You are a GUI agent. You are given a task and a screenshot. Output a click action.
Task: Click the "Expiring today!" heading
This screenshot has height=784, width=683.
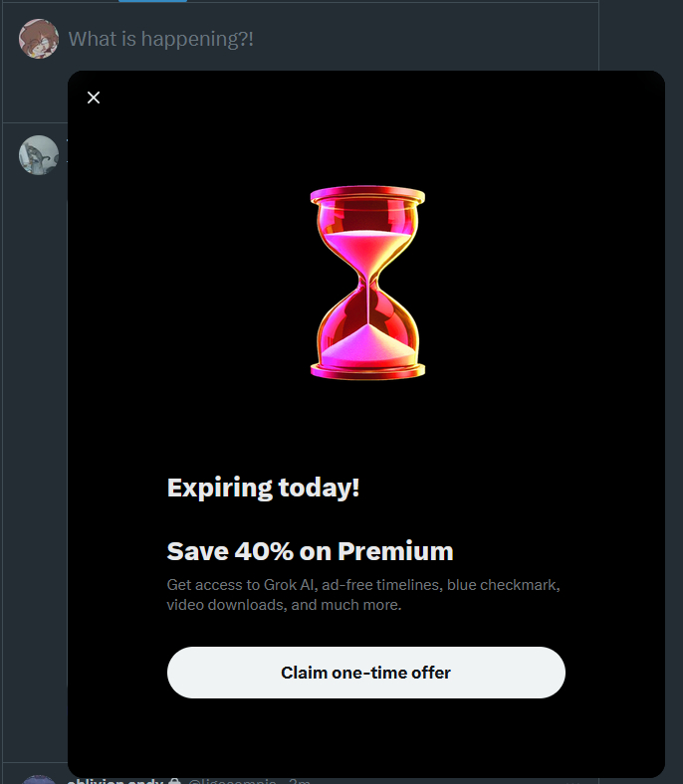[x=263, y=488]
